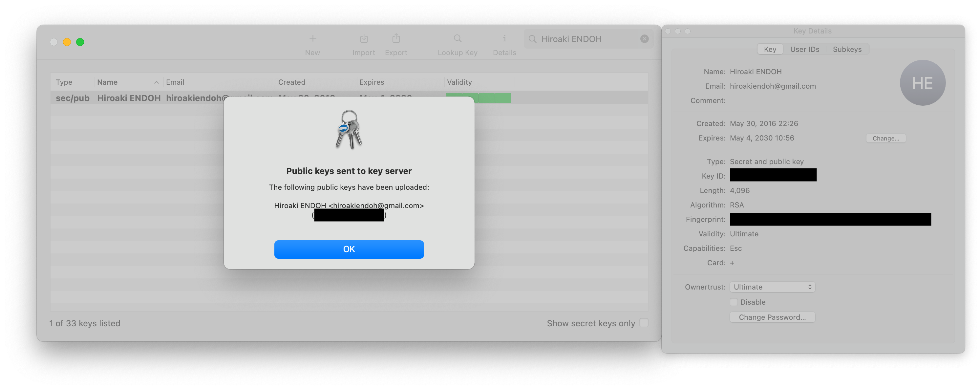The image size is (980, 390).
Task: Click the keychain keys icon in dialog
Action: [349, 130]
